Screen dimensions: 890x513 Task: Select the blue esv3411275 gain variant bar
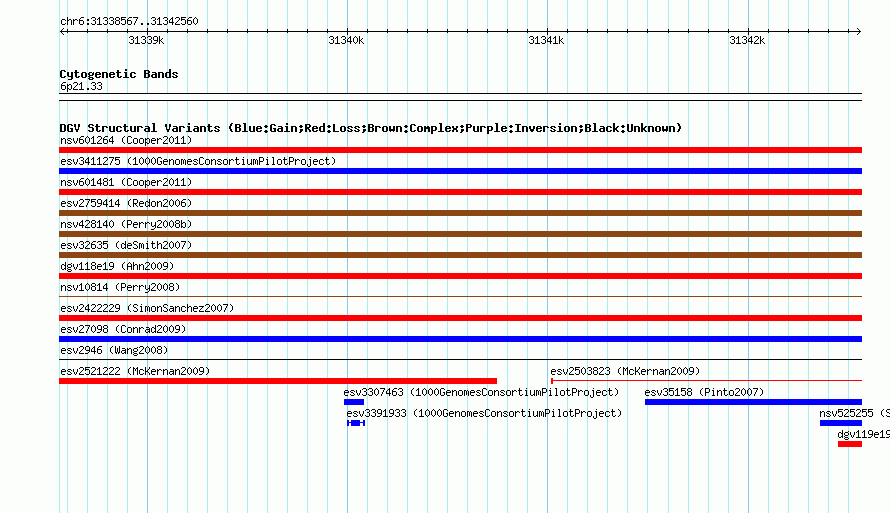[x=460, y=171]
